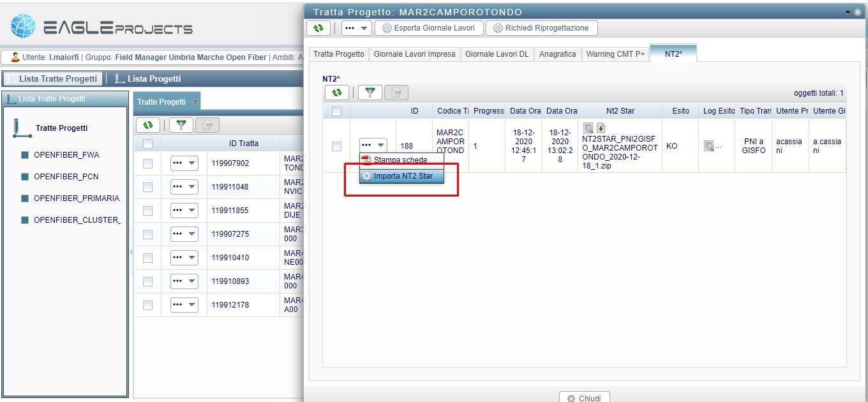This screenshot has width=868, height=402.
Task: Open Lista Progetti in the menu bar
Action: [x=147, y=78]
